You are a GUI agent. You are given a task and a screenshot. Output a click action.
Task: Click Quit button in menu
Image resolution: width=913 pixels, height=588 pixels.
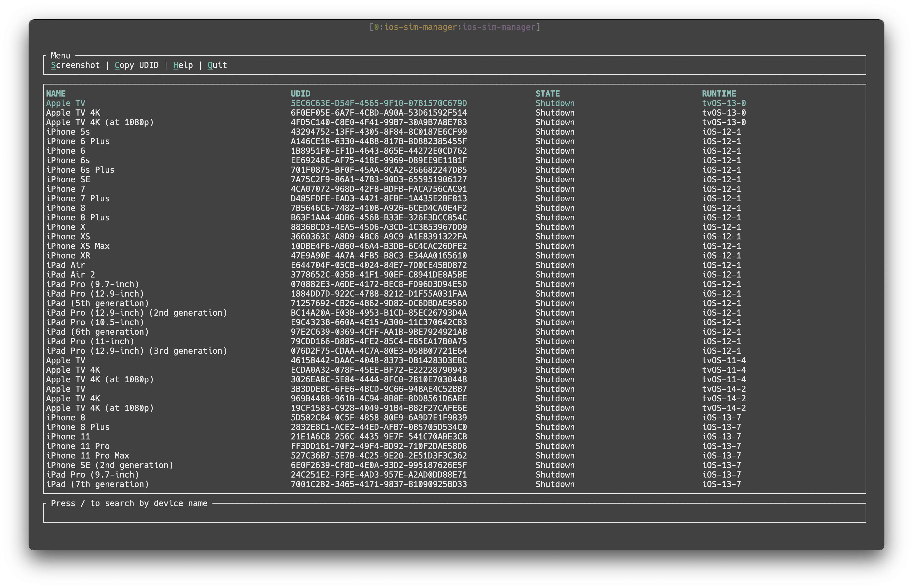[x=216, y=65]
